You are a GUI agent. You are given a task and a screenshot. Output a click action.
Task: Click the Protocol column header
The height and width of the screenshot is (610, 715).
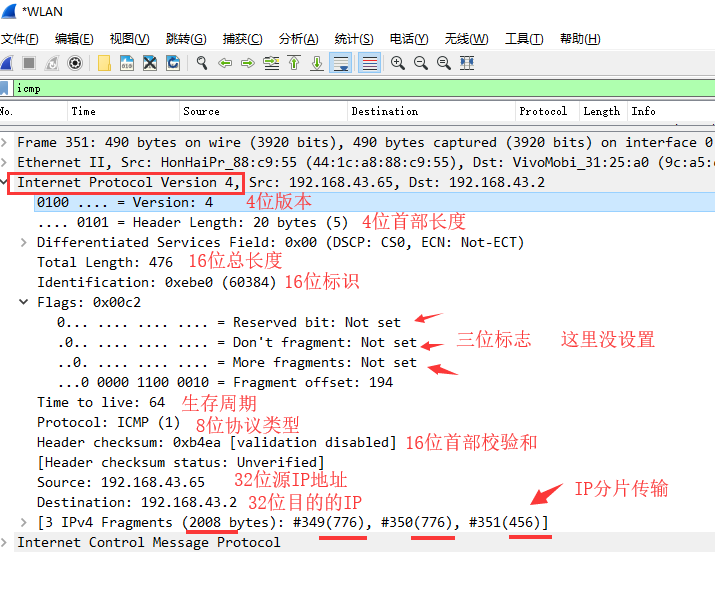(543, 111)
